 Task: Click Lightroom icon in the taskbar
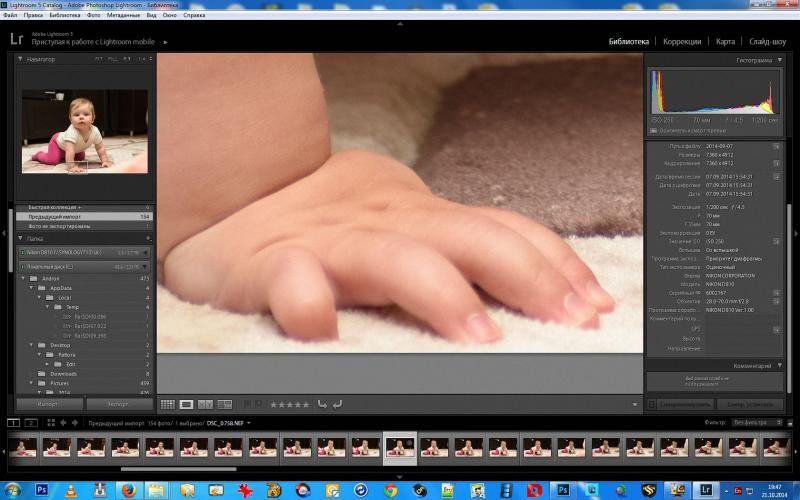(x=706, y=490)
